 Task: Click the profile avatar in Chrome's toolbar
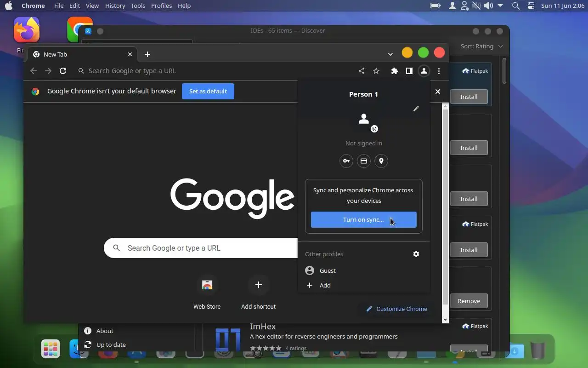(x=424, y=71)
